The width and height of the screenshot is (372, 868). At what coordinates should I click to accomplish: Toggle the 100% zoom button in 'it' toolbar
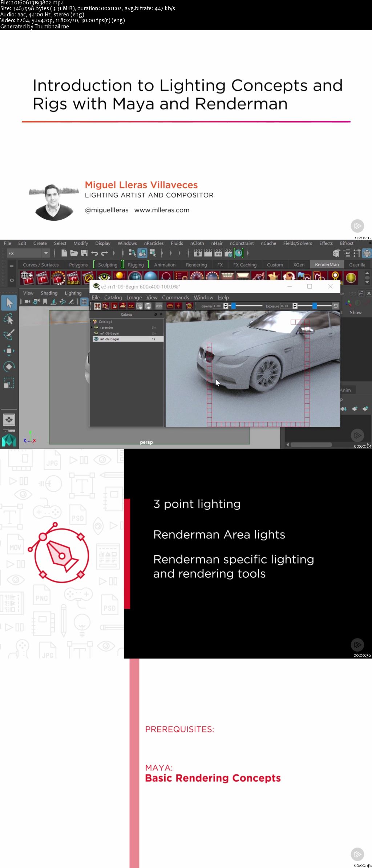[x=159, y=306]
